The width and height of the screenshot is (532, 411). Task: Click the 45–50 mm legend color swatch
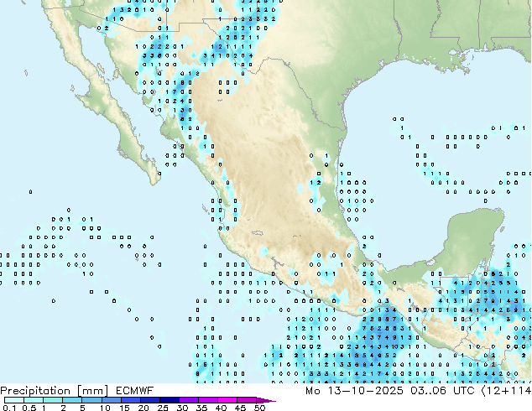coord(247,400)
